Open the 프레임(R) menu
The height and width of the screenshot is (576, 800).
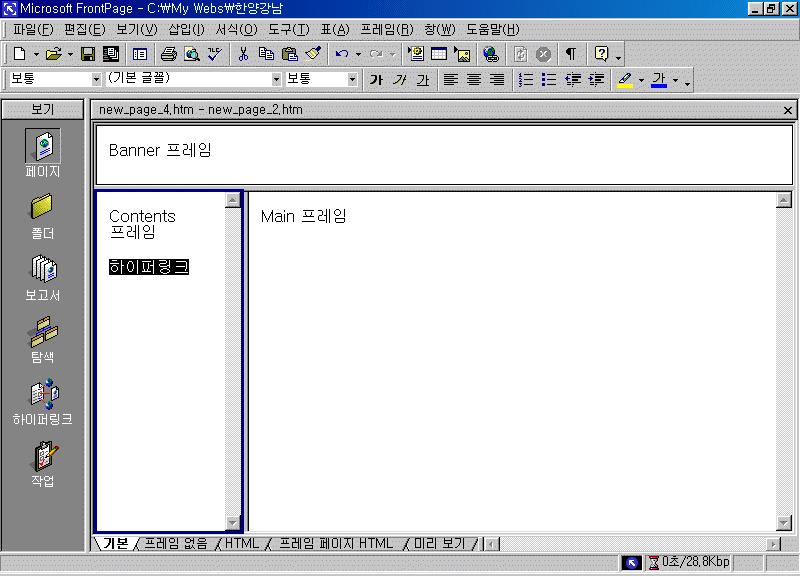[387, 30]
